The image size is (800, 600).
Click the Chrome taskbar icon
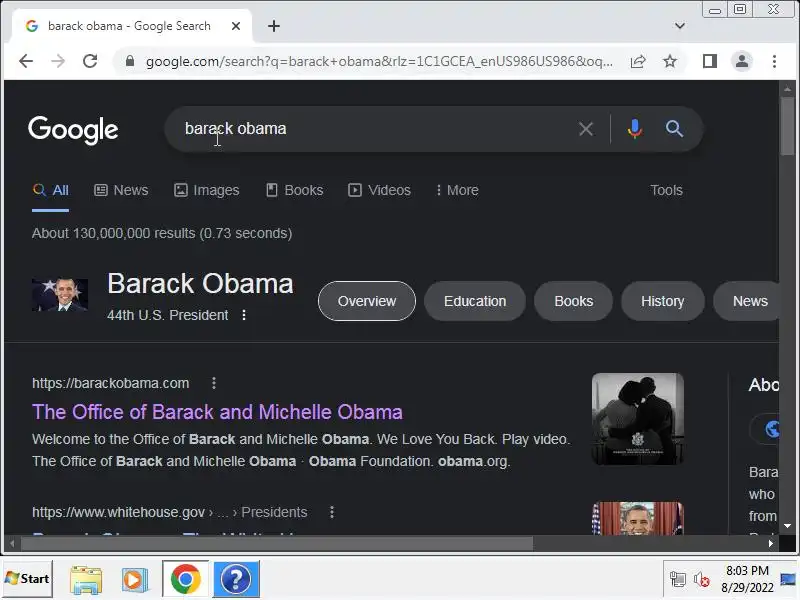tap(186, 579)
